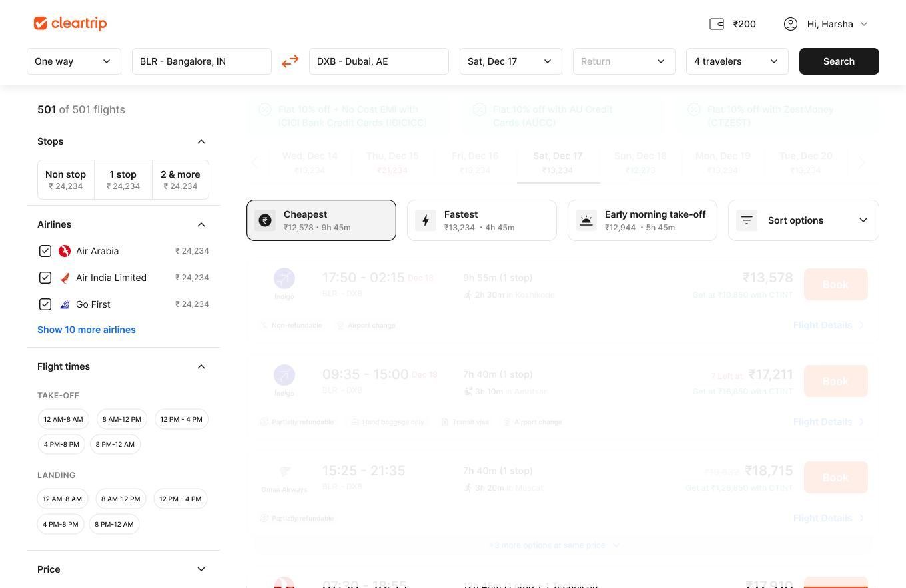This screenshot has height=588, width=906.
Task: Edit the BLR - Bangalore, IN origin field
Action: [x=202, y=61]
